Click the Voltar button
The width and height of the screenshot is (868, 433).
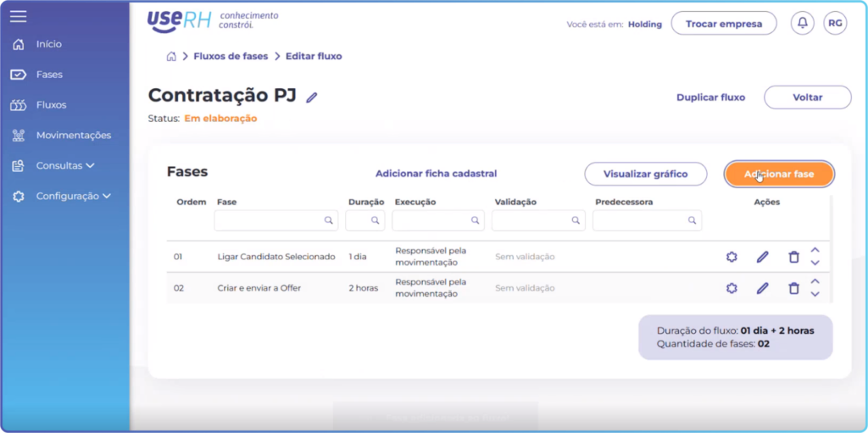click(x=808, y=97)
